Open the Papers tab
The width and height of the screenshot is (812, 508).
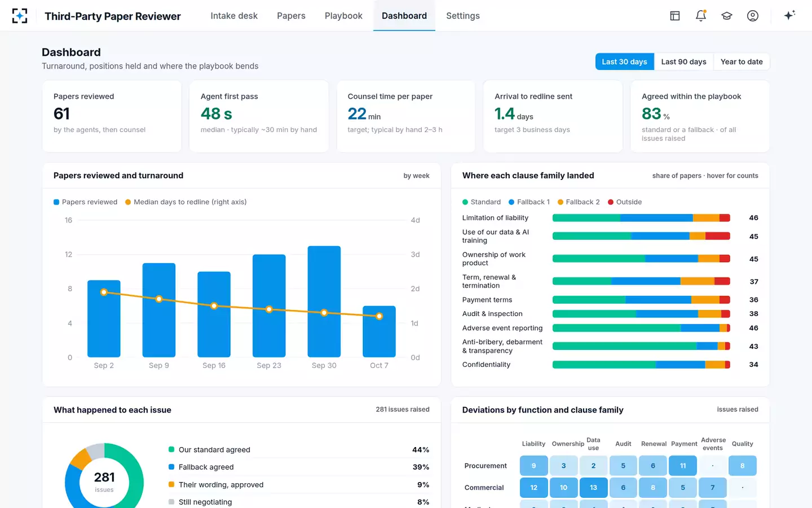291,16
